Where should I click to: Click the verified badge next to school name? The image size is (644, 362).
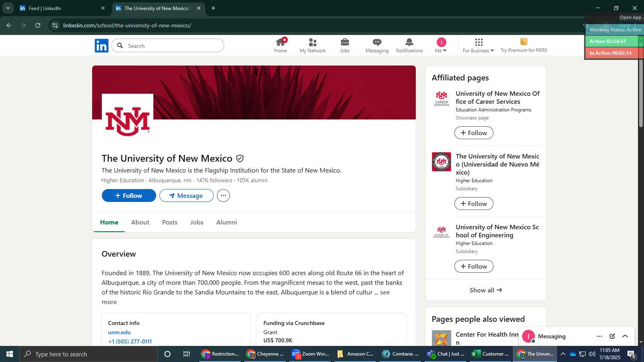[x=240, y=158]
